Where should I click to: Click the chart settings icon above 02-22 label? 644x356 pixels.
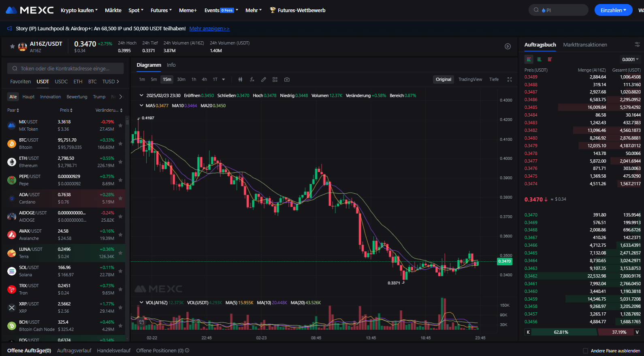coord(141,322)
